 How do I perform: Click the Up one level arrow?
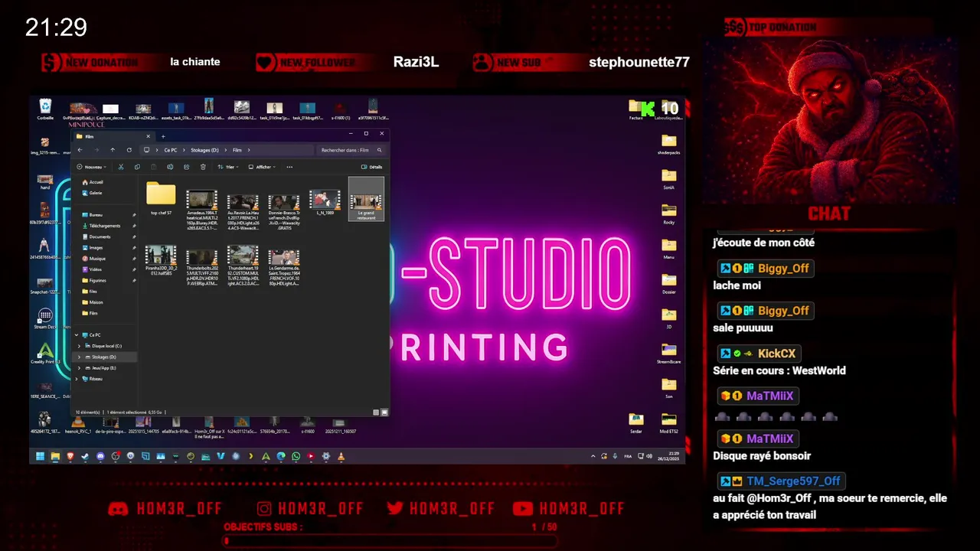(x=113, y=150)
